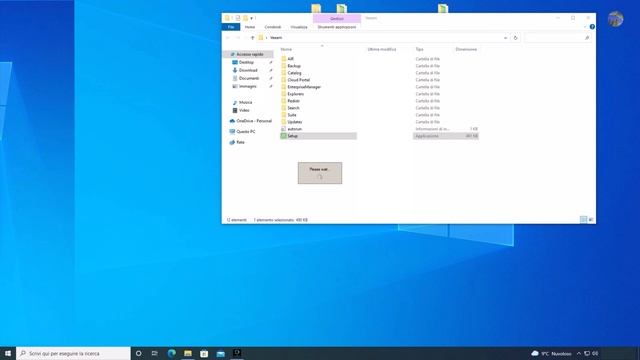This screenshot has height=360, width=640.
Task: Click the New folder quick access icon
Action: point(245,18)
